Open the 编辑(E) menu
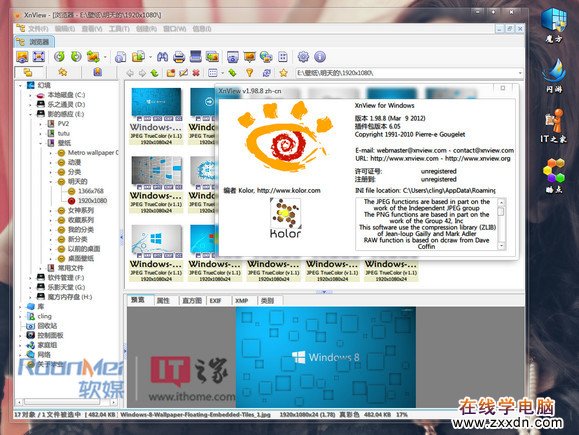This screenshot has width=579, height=435. pos(65,29)
